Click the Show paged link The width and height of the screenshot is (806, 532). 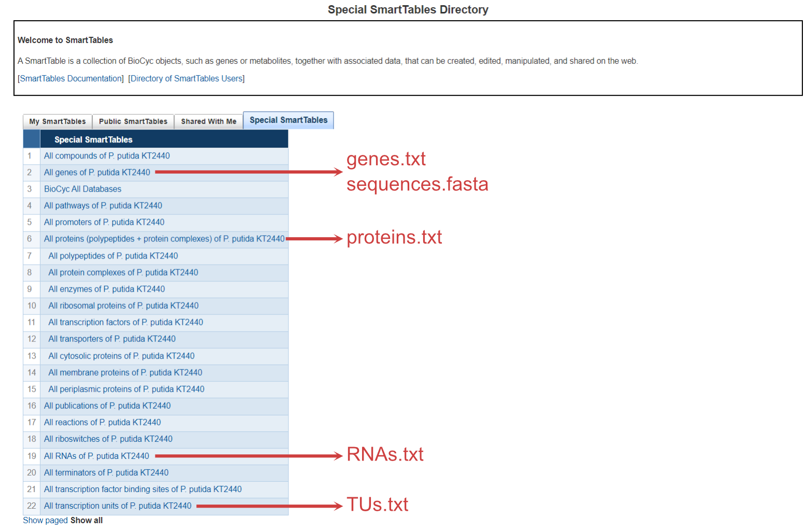tap(45, 520)
